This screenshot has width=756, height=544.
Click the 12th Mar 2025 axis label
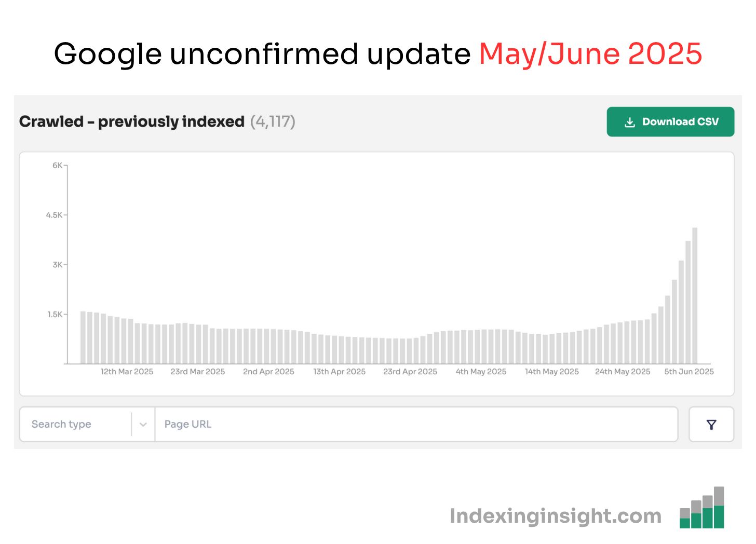127,372
